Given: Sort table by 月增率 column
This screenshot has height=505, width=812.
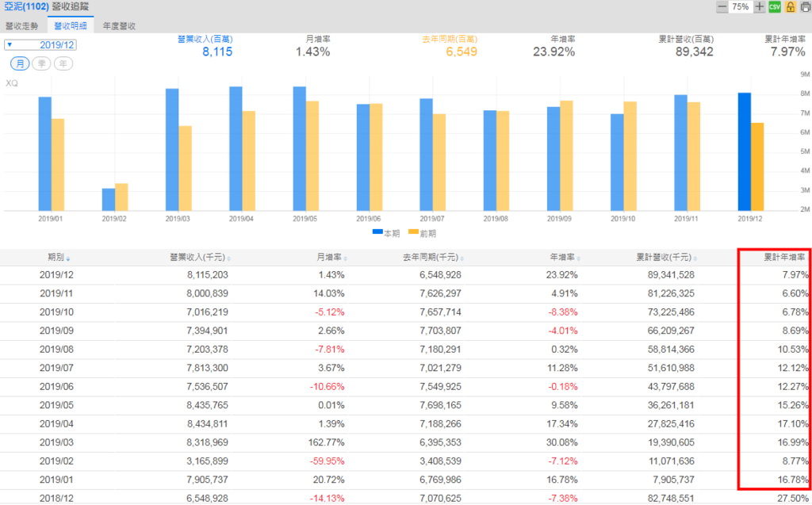Looking at the screenshot, I should [332, 258].
